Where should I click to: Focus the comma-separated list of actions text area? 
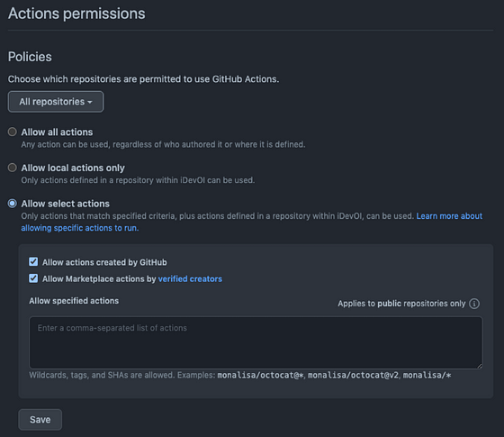(256, 342)
